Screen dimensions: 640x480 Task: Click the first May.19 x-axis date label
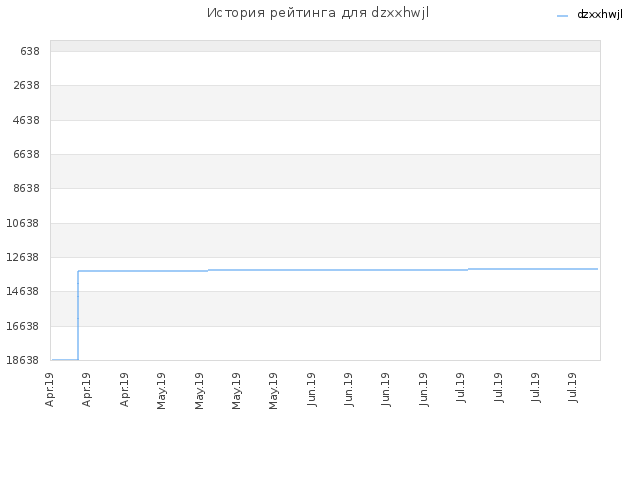pos(161,391)
